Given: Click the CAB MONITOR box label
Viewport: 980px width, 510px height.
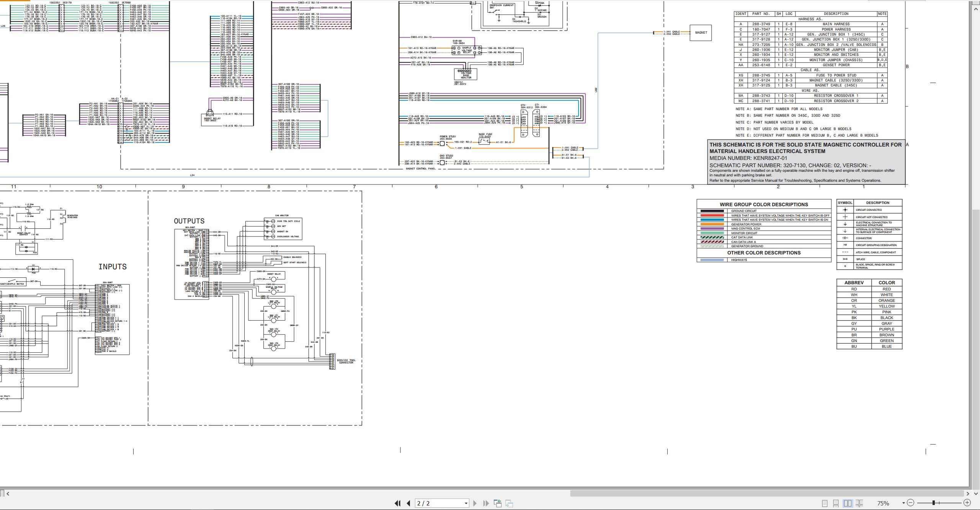Looking at the screenshot, I should coord(282,215).
